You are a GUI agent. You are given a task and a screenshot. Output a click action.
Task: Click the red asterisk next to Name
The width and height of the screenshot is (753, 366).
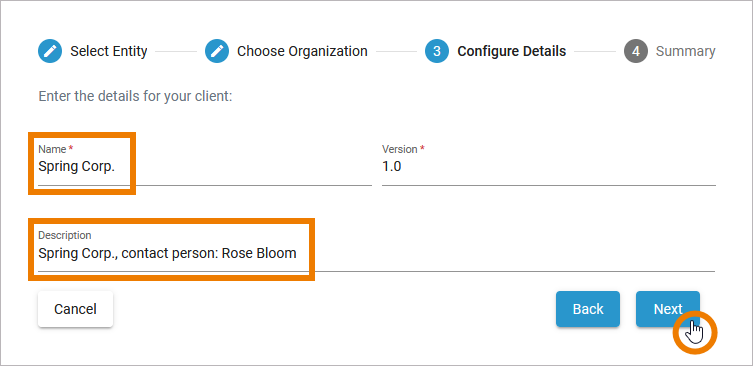pyautogui.click(x=71, y=148)
